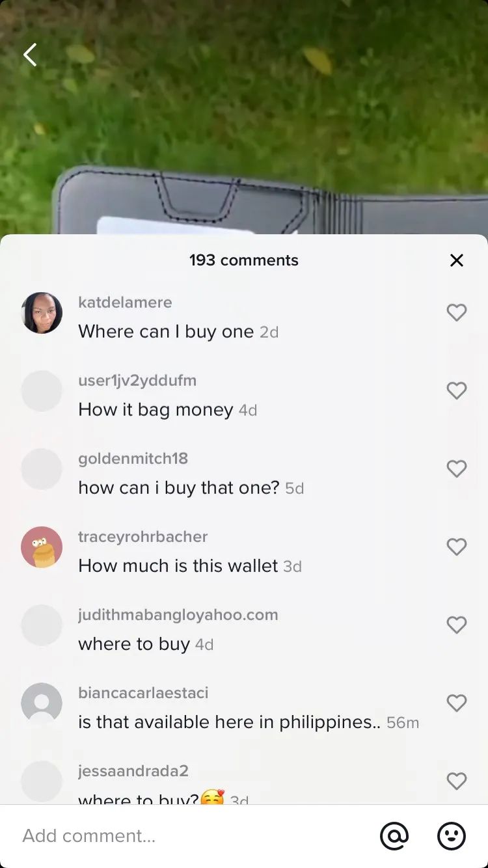Open biancacarlaestaci's default avatar

(42, 703)
